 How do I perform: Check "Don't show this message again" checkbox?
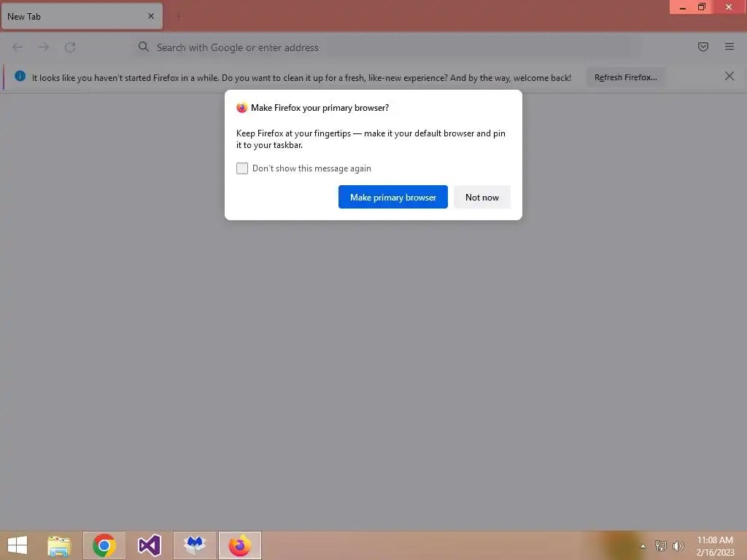242,168
